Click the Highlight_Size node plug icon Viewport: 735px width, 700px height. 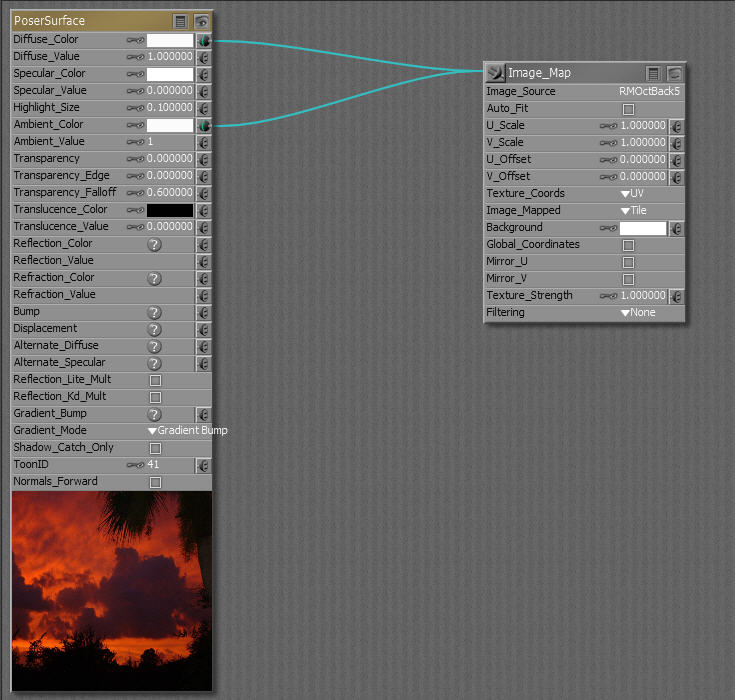pos(203,108)
